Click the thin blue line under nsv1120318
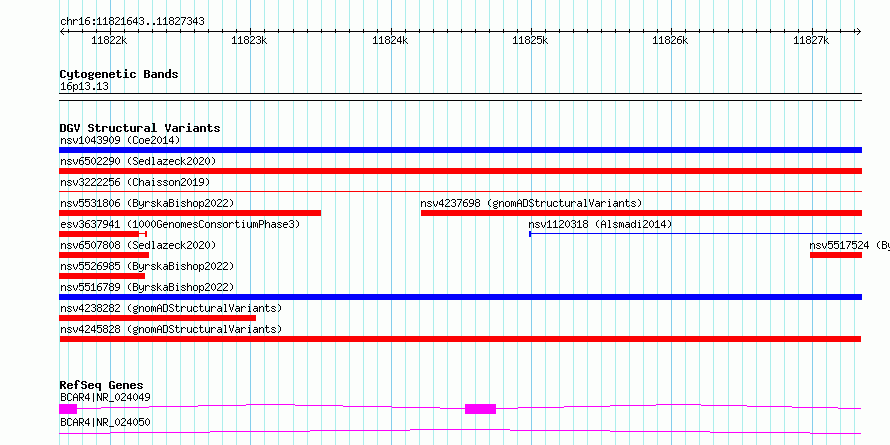The image size is (890, 445). point(696,234)
